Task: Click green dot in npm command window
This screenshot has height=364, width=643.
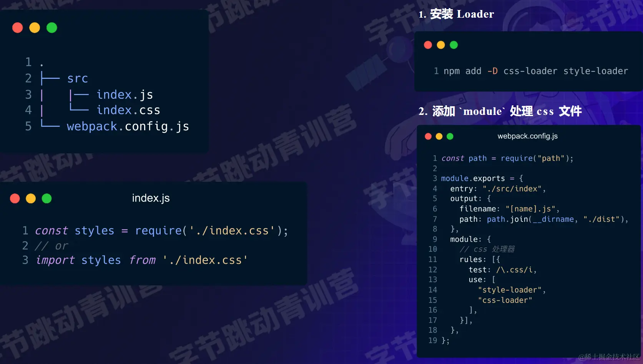Action: 454,45
